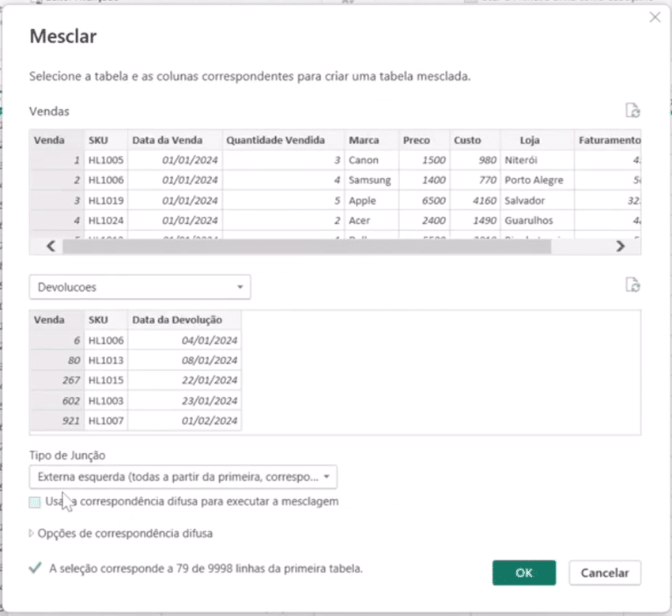Click the Salvador cell in Loja column

click(538, 200)
